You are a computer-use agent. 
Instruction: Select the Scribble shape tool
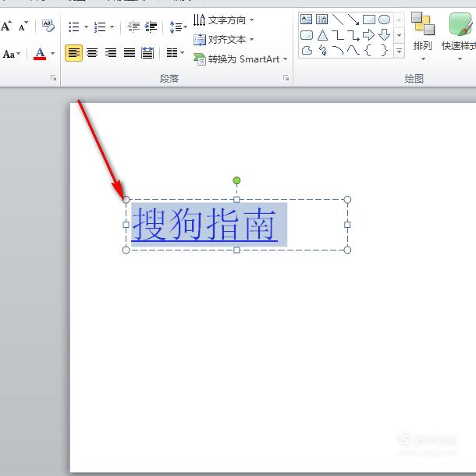click(323, 50)
